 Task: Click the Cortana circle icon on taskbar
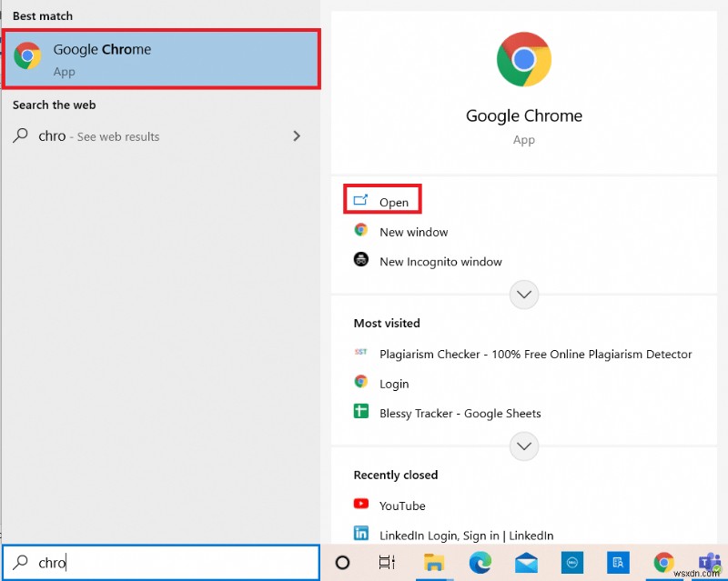tap(341, 564)
